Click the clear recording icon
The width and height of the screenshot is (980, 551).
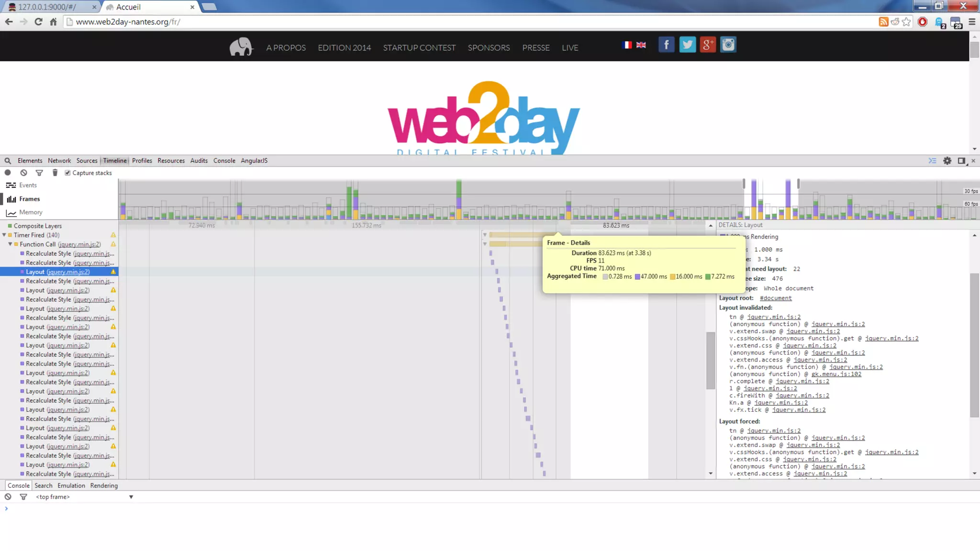[x=23, y=173]
